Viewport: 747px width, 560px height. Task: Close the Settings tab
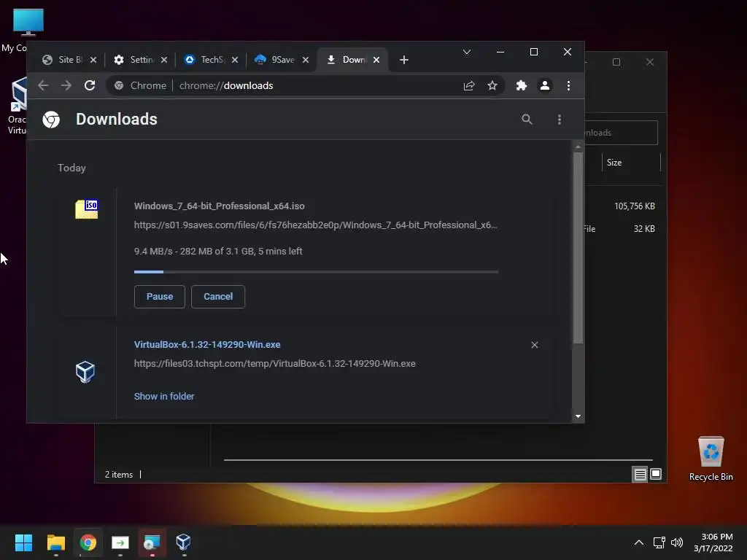(164, 60)
